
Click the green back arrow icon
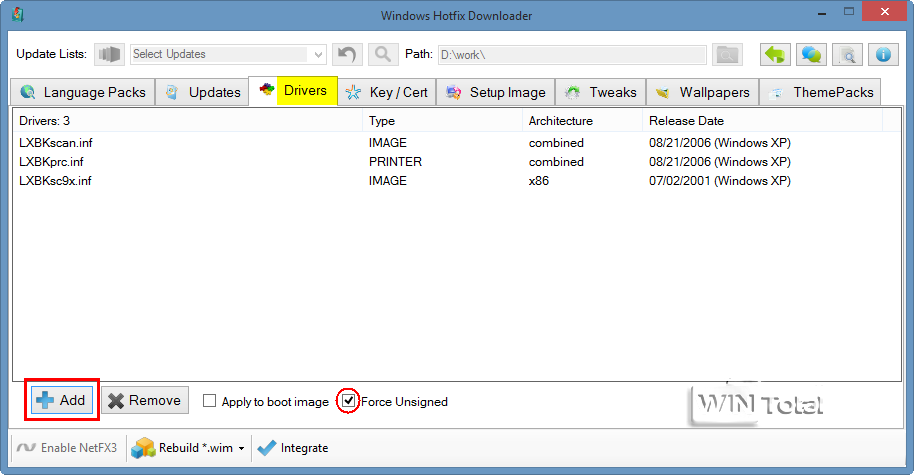tap(775, 54)
